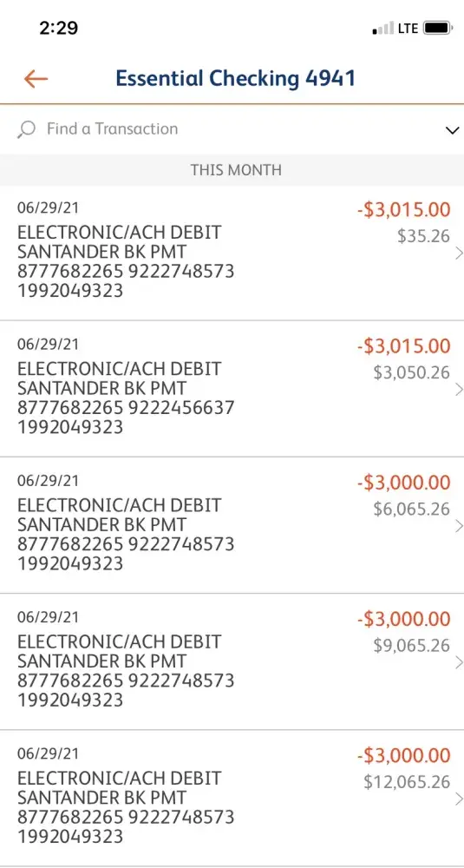Tap the orange back arrow icon
Viewport: 464px width, 868px height.
36,79
